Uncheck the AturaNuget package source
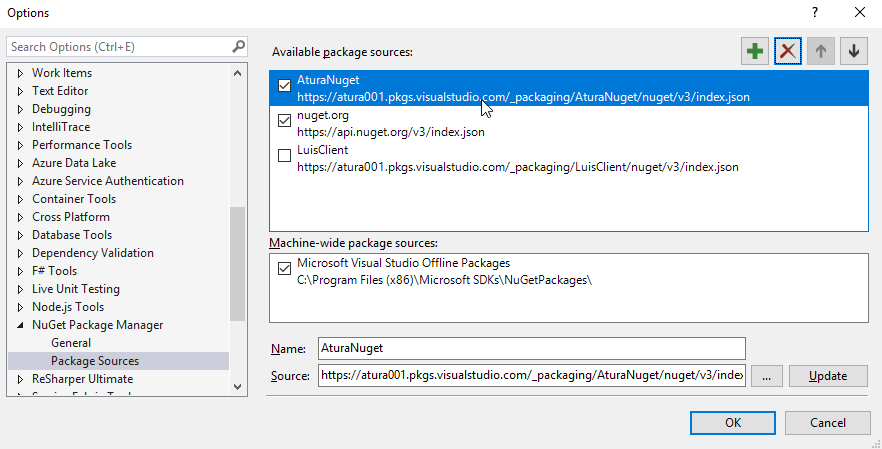Screen dimensions: 882x449 (x=284, y=86)
